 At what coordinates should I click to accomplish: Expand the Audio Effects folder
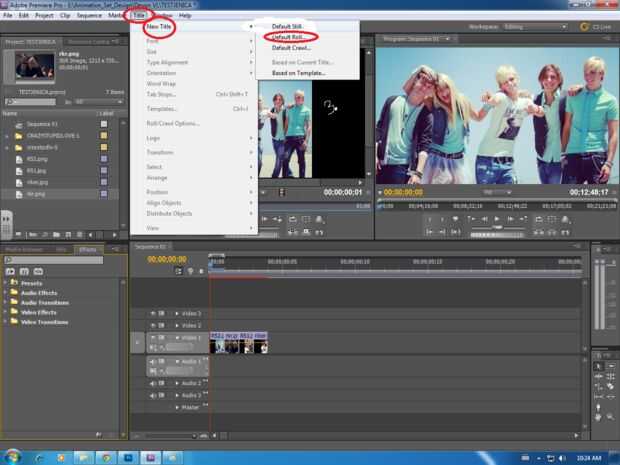[x=6, y=293]
